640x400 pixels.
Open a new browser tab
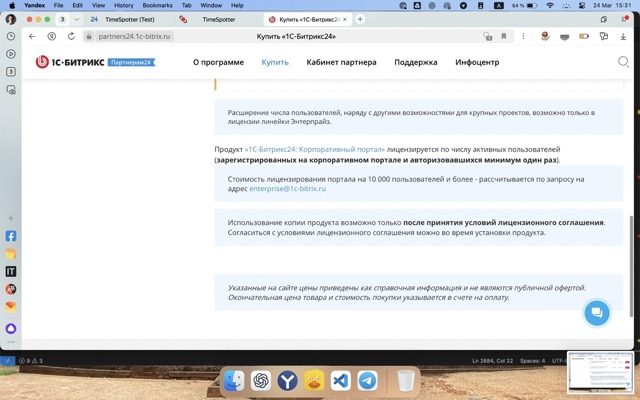click(x=360, y=19)
